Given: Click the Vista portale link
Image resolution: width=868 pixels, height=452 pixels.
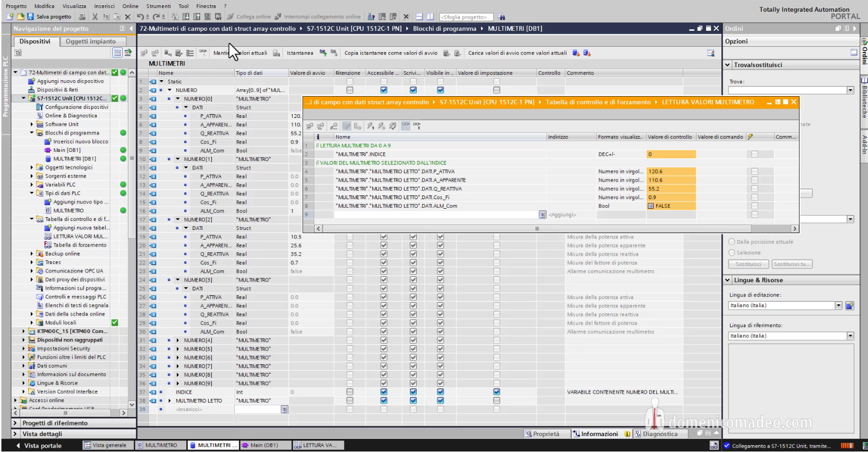Looking at the screenshot, I should 42,446.
